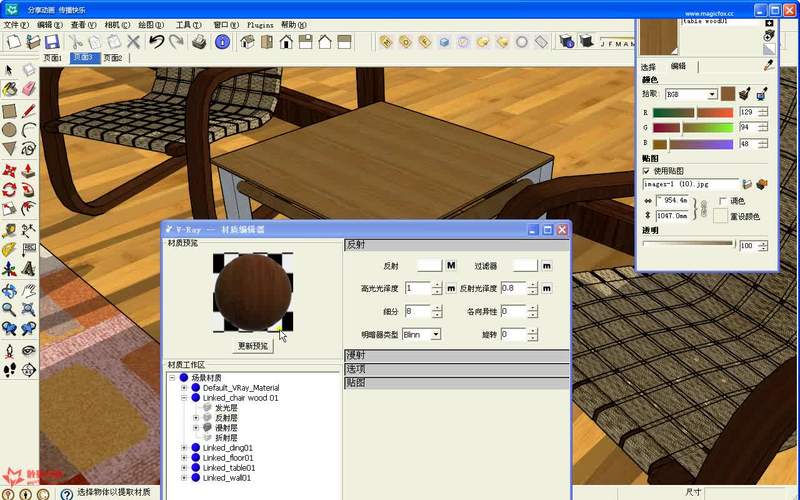Viewport: 800px width, 500px height.
Task: Click the Model Info icon
Action: (222, 42)
